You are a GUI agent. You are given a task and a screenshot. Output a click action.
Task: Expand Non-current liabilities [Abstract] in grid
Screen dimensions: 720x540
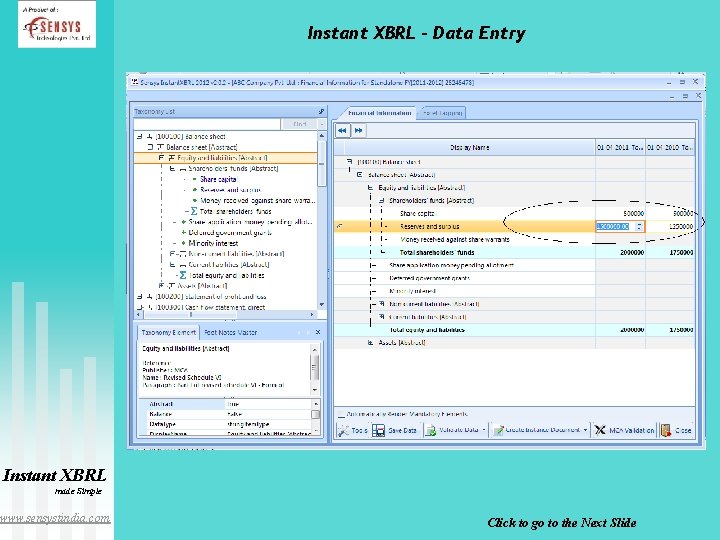pyautogui.click(x=381, y=304)
